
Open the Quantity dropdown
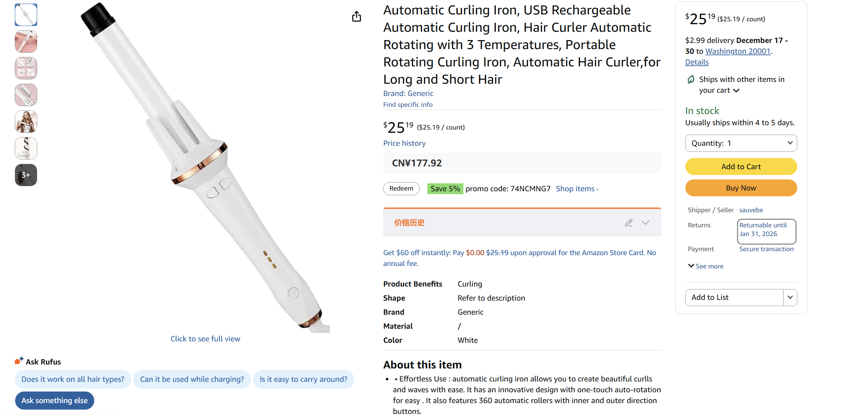pyautogui.click(x=741, y=143)
